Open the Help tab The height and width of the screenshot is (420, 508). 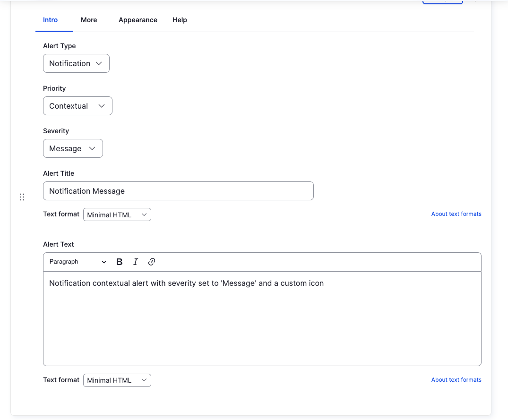180,20
